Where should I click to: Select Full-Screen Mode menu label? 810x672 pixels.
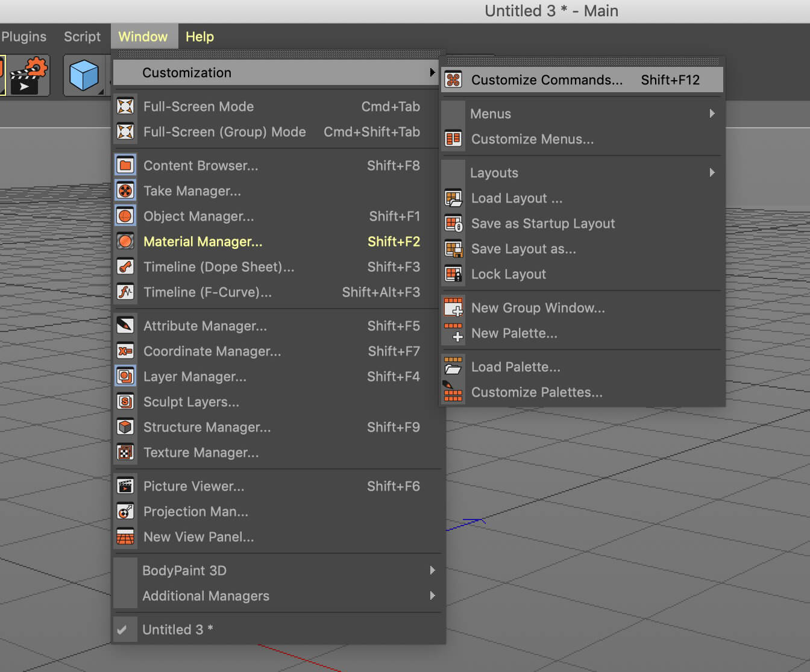198,107
